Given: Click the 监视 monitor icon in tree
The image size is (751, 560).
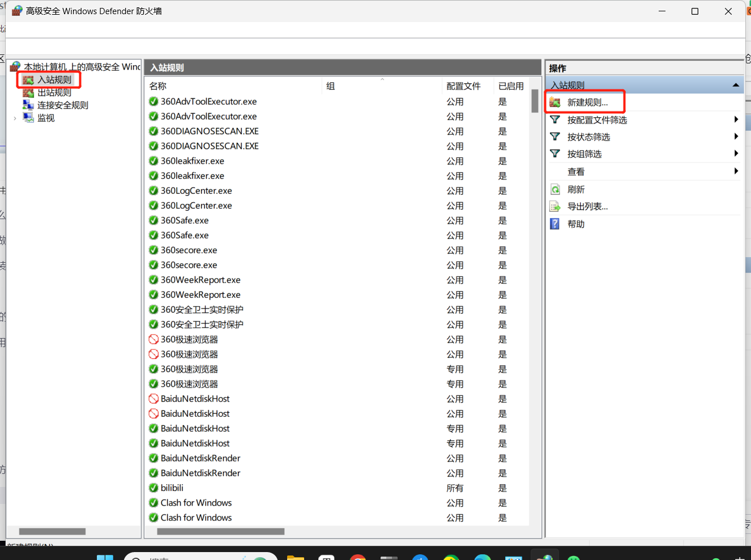Looking at the screenshot, I should tap(28, 118).
